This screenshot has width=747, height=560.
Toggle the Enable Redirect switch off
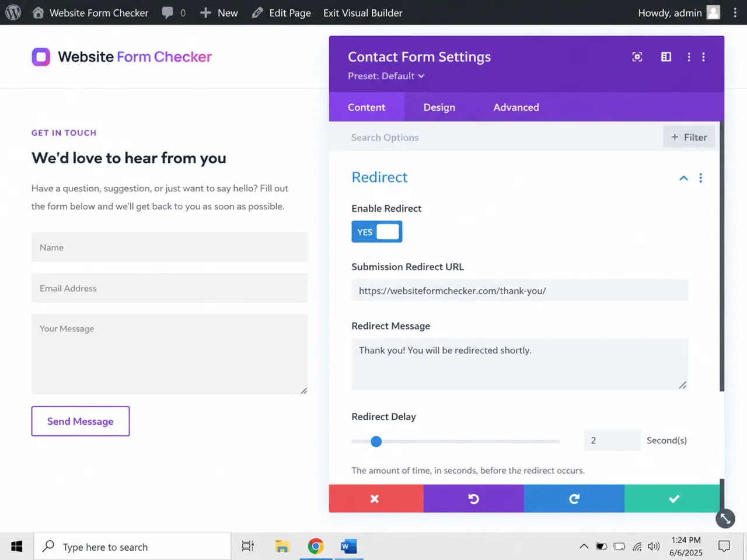(377, 232)
